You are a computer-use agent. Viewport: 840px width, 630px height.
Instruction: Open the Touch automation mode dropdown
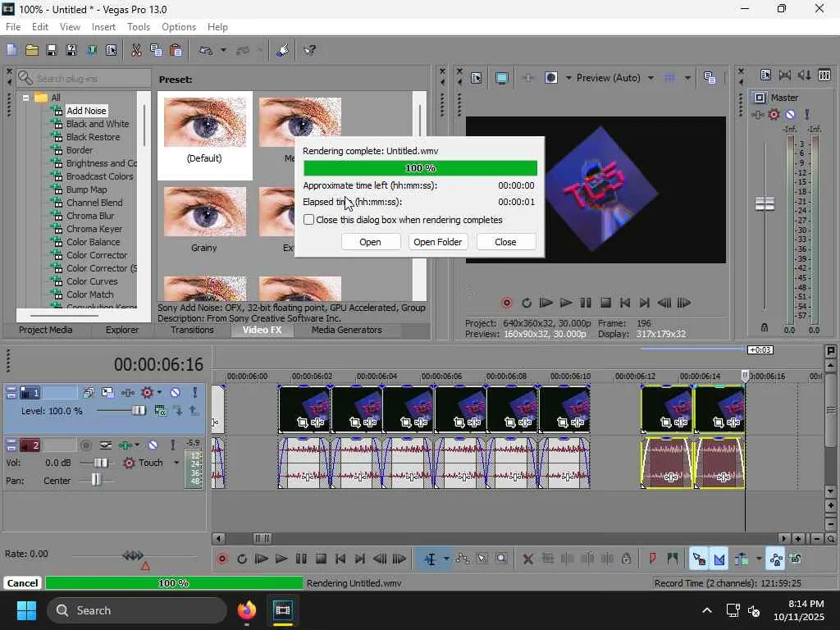pyautogui.click(x=176, y=463)
